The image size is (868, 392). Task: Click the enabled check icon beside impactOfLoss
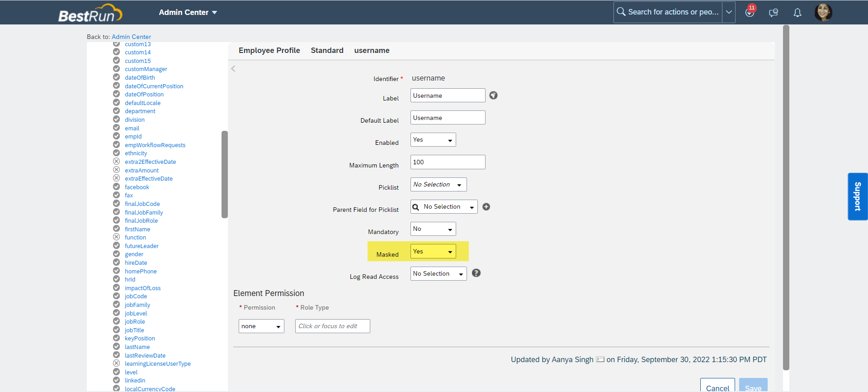tap(116, 287)
